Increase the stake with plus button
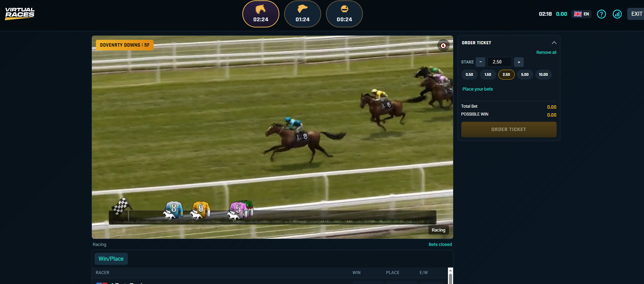The height and width of the screenshot is (284, 644). click(519, 62)
